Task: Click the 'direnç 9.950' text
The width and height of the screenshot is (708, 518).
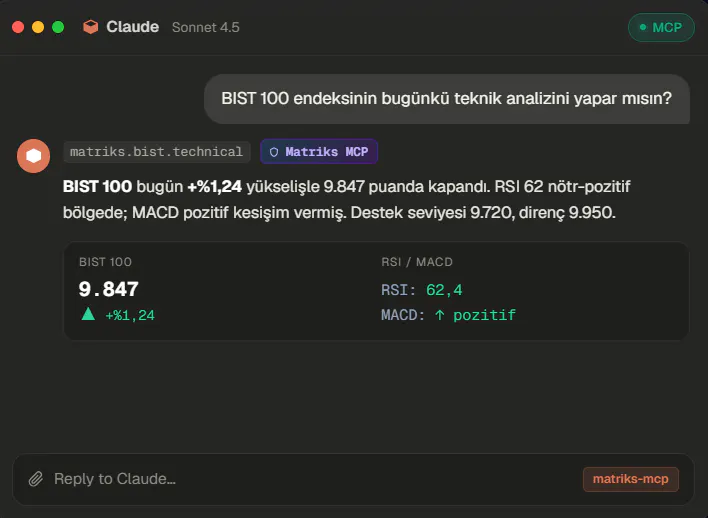Action: point(567,213)
